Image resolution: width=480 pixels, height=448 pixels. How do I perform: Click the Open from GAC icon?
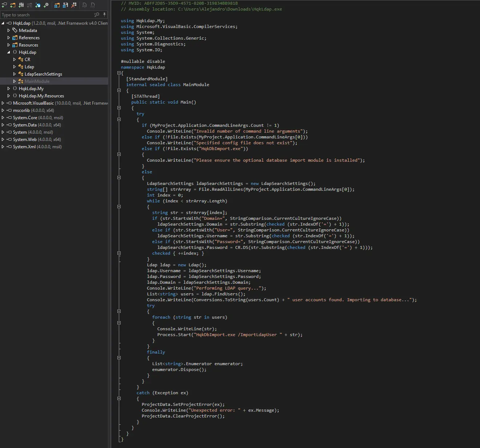click(21, 5)
